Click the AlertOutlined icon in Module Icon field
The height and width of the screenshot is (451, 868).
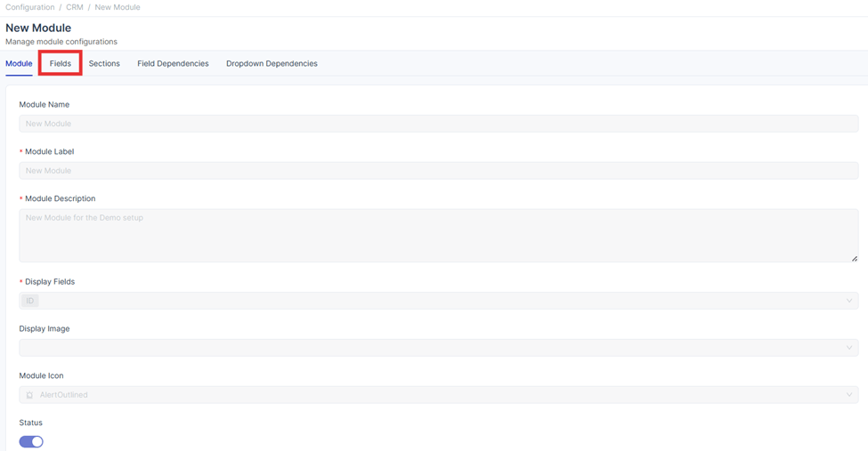(x=29, y=395)
